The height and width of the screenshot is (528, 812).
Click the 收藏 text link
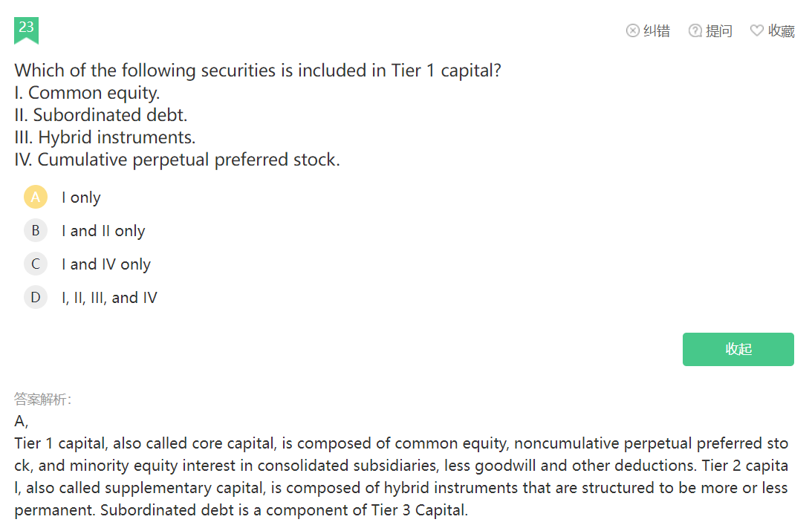click(x=782, y=30)
